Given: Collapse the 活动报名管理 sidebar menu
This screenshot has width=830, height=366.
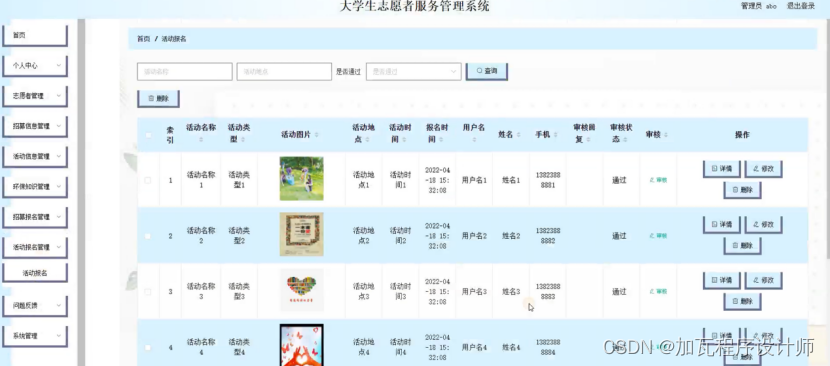Looking at the screenshot, I should [35, 247].
